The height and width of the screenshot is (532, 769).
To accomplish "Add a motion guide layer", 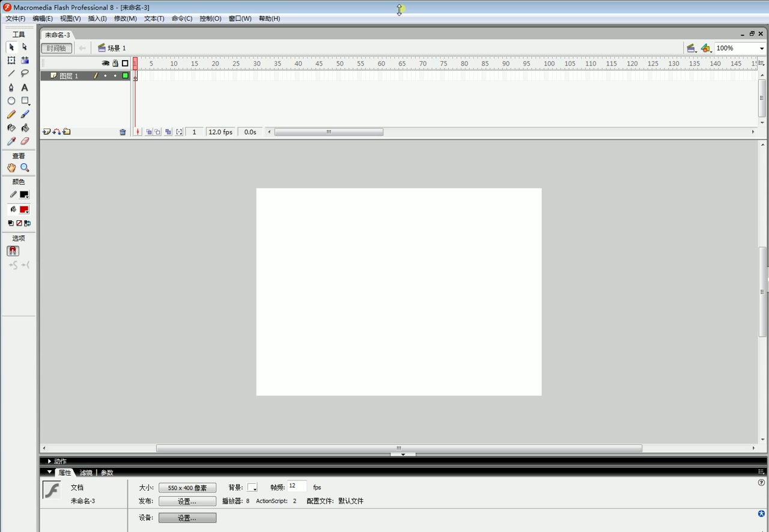I will pos(56,132).
